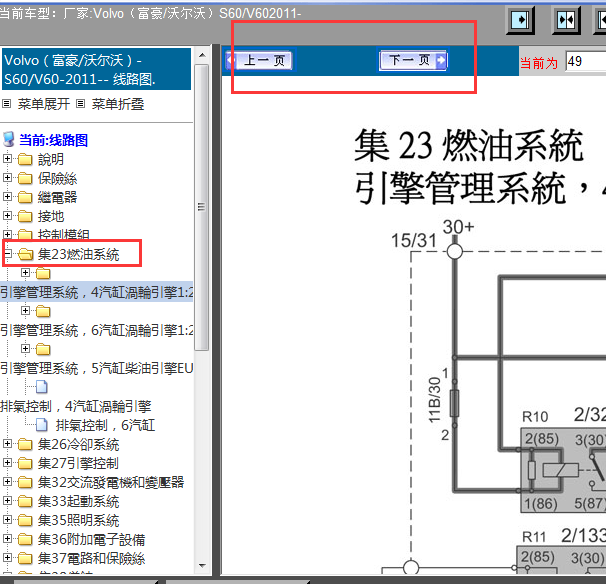Viewport: 606px width, 584px height.
Task: Expand the 集37電路和保險絲 folder
Action: tap(7, 557)
